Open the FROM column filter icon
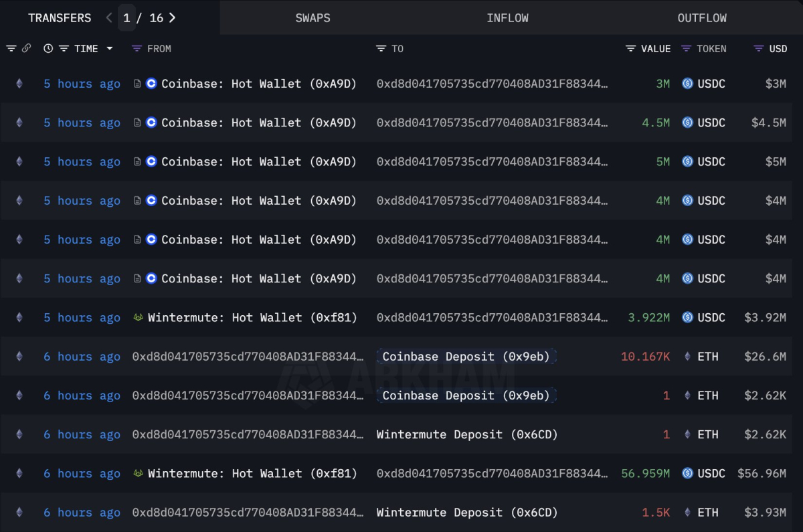Viewport: 803px width, 532px height. coord(137,48)
